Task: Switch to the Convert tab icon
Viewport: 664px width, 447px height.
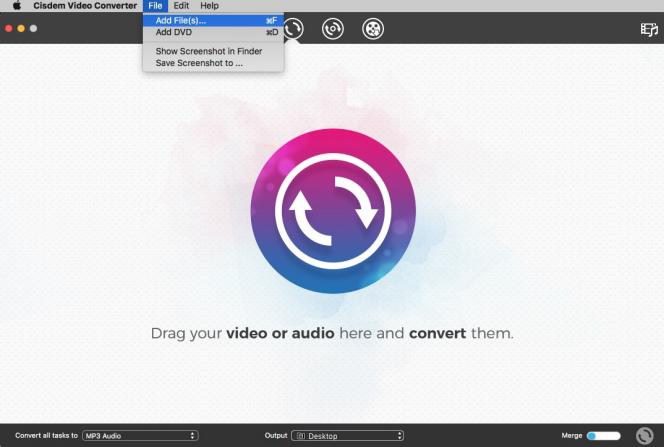Action: 293,29
